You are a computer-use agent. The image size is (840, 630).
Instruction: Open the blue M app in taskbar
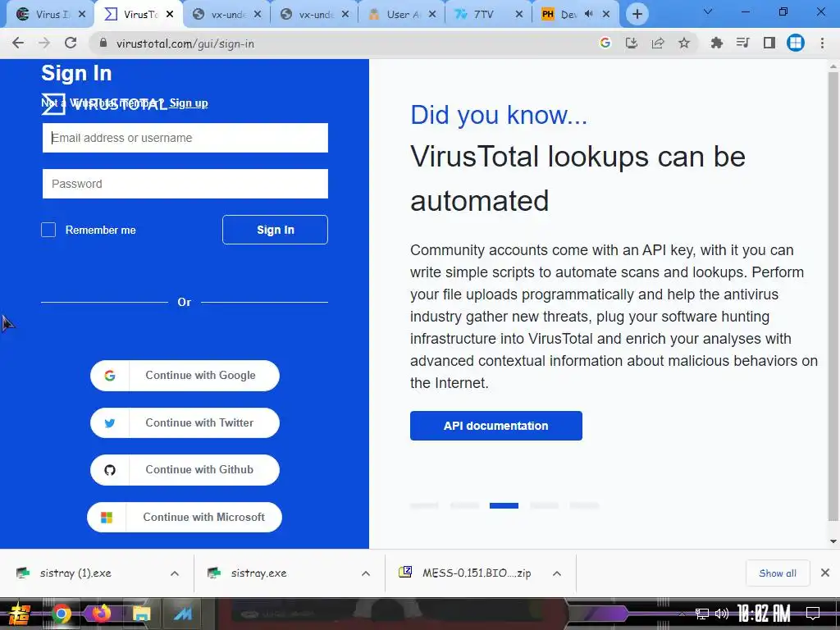point(182,614)
